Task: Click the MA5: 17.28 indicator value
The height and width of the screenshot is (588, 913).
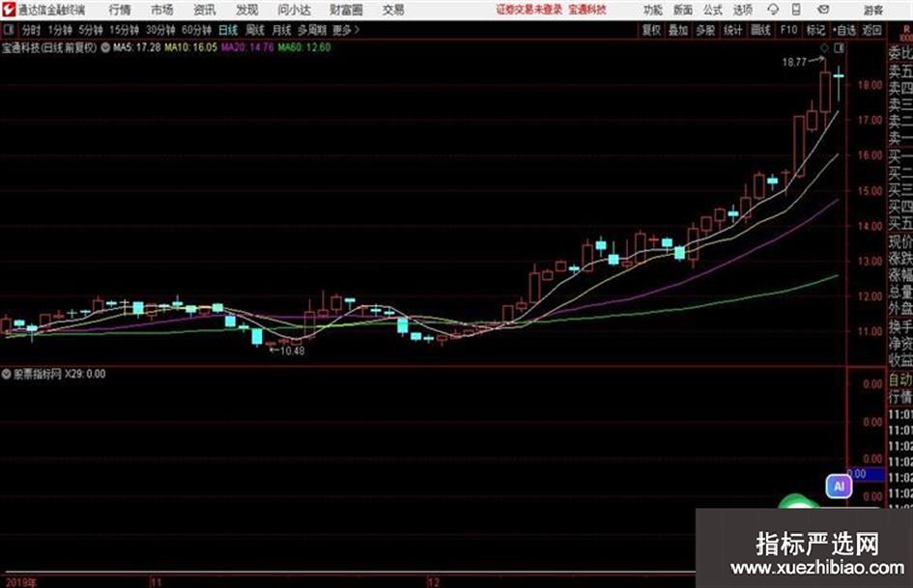Action: pos(137,47)
